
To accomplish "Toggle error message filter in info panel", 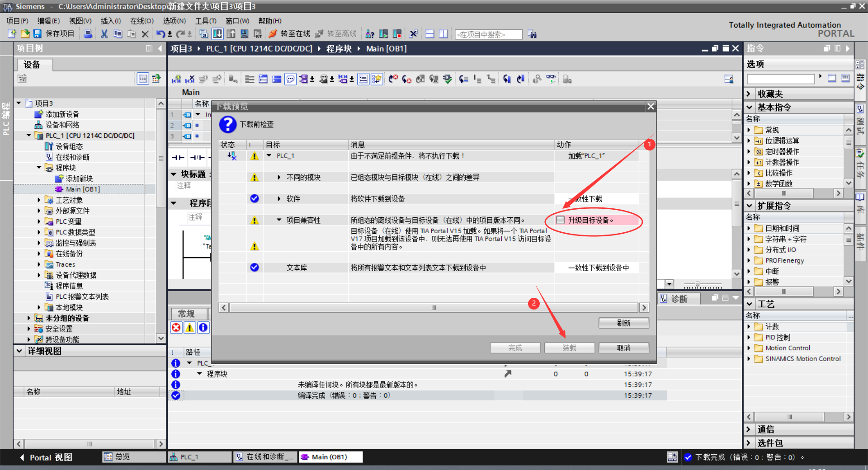I will [x=176, y=328].
